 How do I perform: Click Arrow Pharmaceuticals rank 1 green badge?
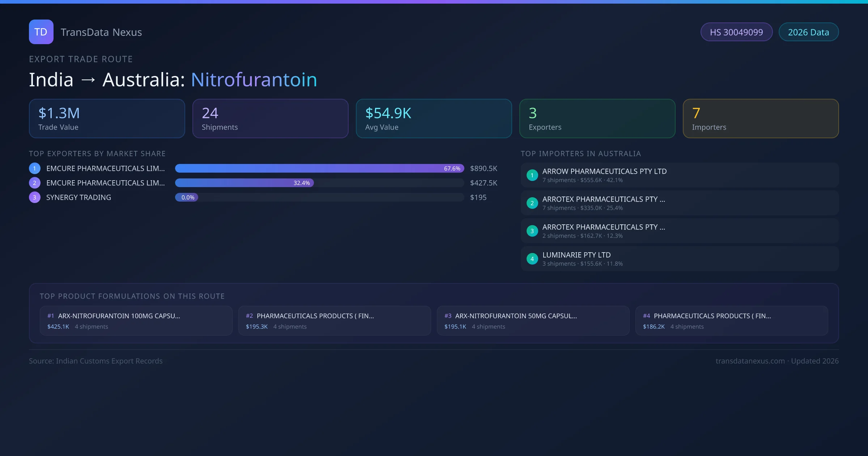532,175
